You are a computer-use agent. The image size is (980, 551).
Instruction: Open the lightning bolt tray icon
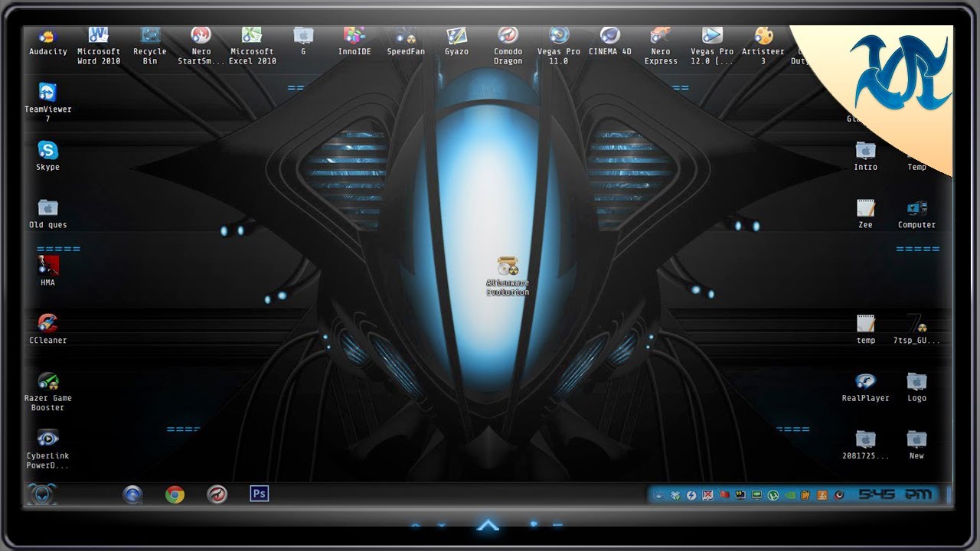691,495
